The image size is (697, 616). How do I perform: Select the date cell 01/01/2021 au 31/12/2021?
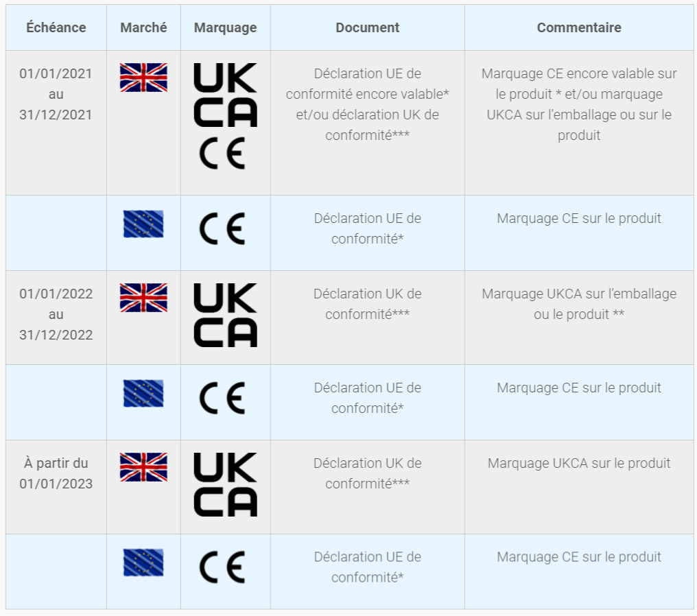coord(56,94)
